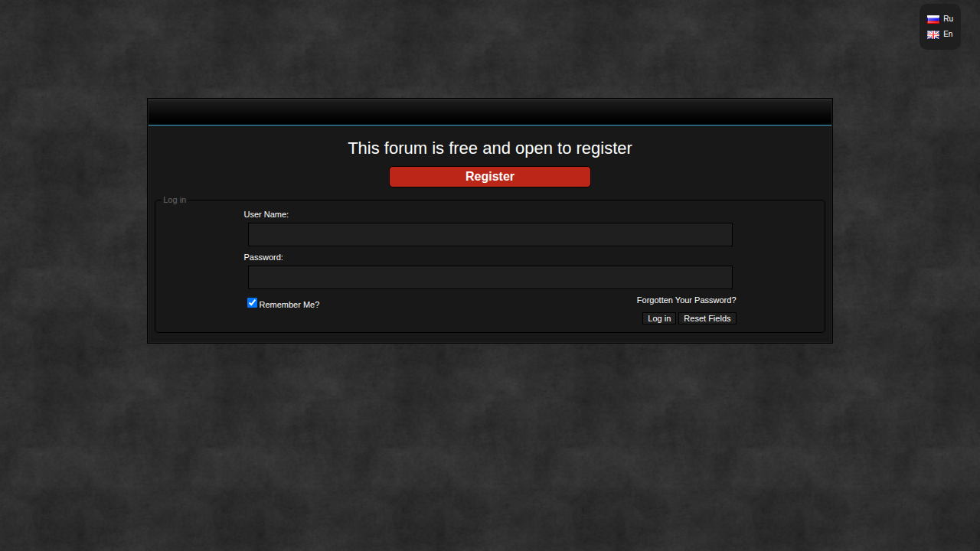Click the User Name: field label
Image resolution: width=980 pixels, height=551 pixels.
click(266, 214)
